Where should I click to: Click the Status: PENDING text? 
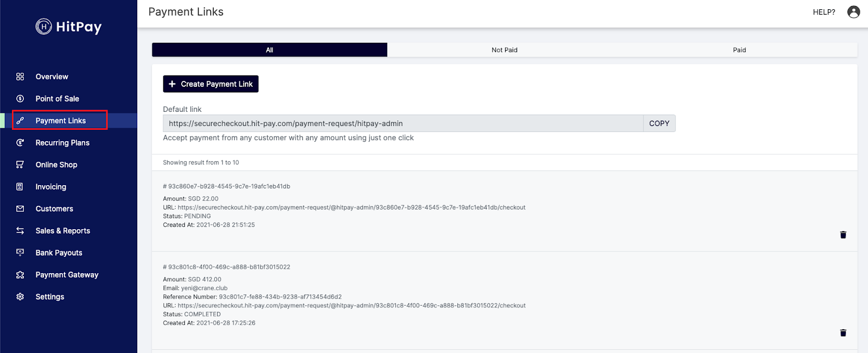coord(187,216)
